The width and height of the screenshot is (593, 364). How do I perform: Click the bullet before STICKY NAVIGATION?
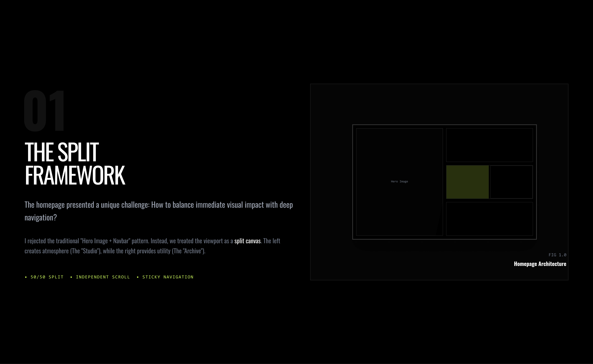pyautogui.click(x=138, y=277)
